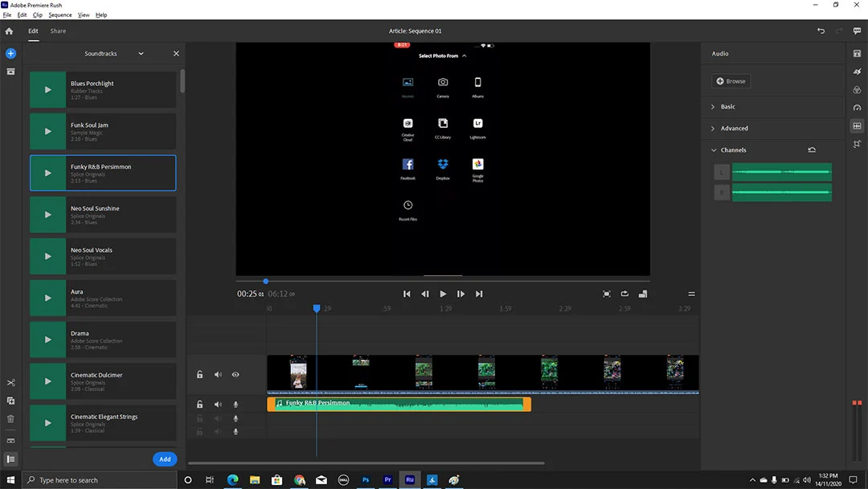Image resolution: width=868 pixels, height=489 pixels.
Task: Click the soundtracks list scrollbar
Action: tap(182, 81)
